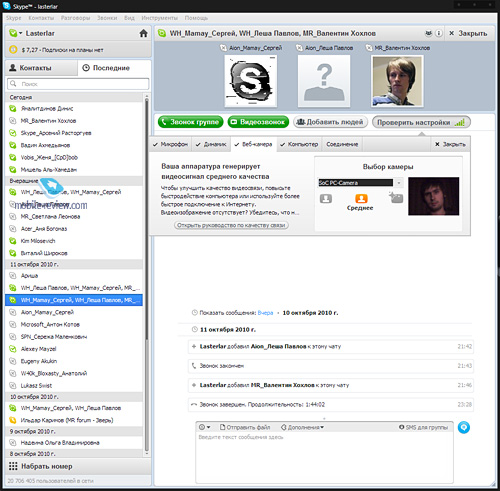Viewport: 500px width, 491px height.
Task: Select Alexey Mayzel contact
Action: pos(74,349)
